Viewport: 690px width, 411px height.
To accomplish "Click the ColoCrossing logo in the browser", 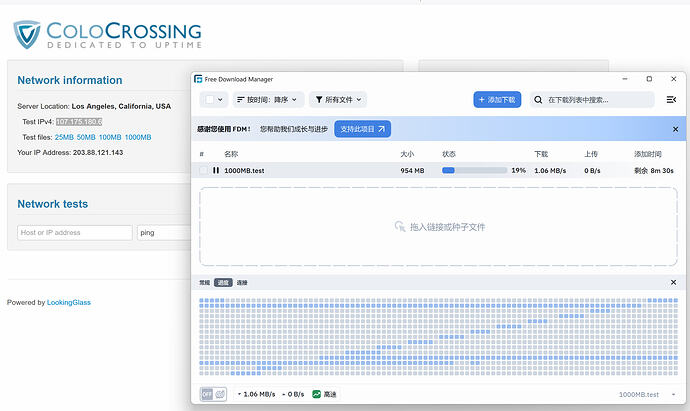I will click(107, 34).
